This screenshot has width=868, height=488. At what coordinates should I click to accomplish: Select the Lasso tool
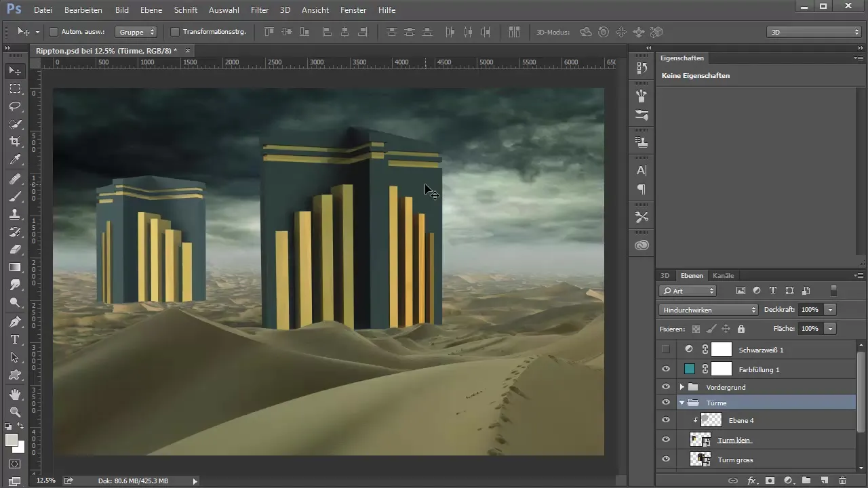[x=14, y=106]
